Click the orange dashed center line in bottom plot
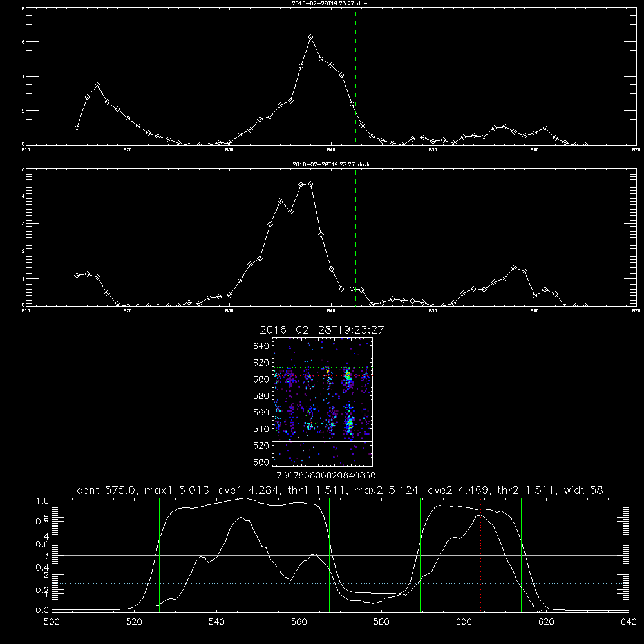 click(361, 554)
